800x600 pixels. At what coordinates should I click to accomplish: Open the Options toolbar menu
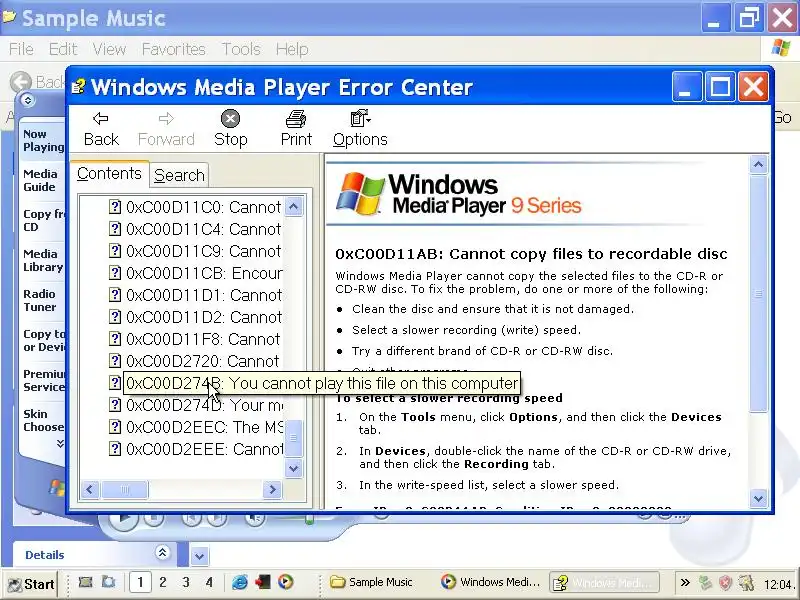(x=360, y=130)
